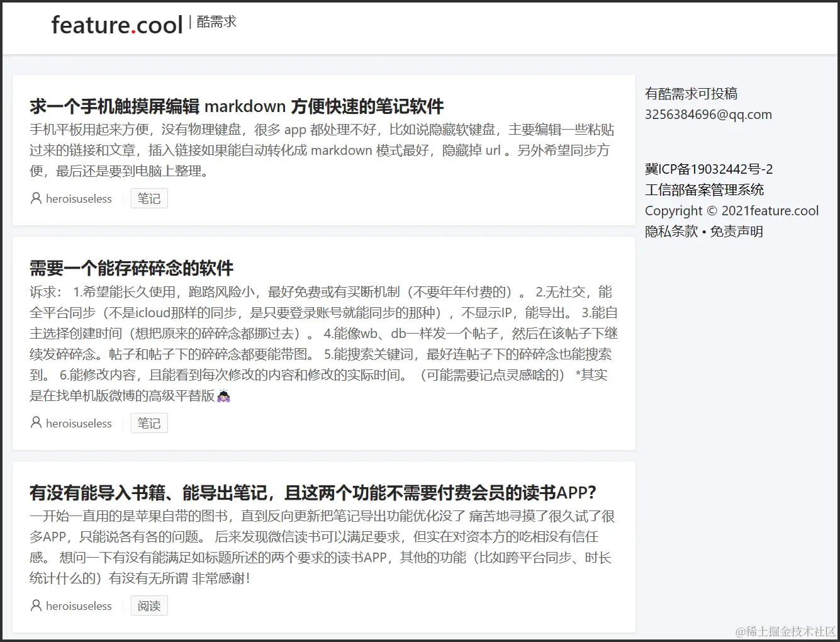Open the markdown 笔记软件 post title
Screen dimensions: 840x642
point(237,106)
